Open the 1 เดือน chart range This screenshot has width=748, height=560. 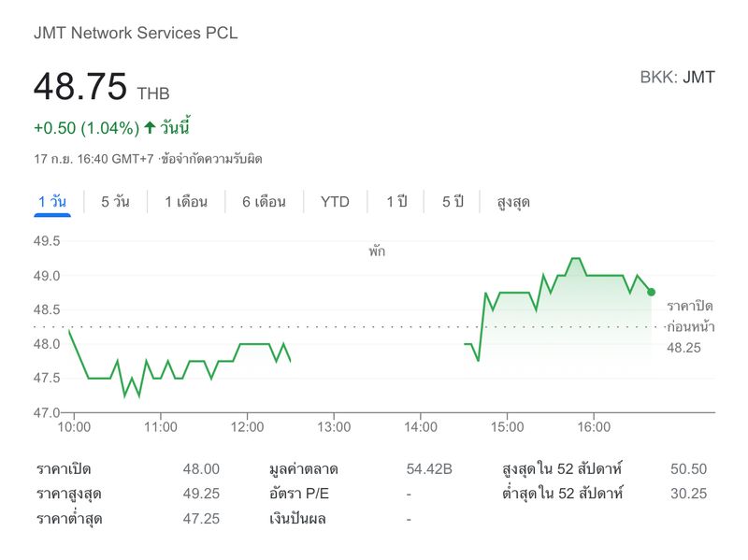coord(186,202)
